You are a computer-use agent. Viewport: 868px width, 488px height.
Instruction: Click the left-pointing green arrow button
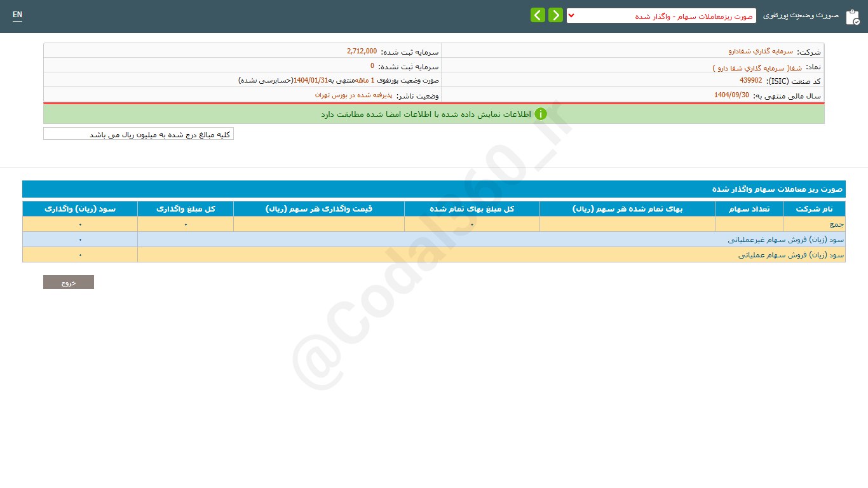pyautogui.click(x=538, y=15)
